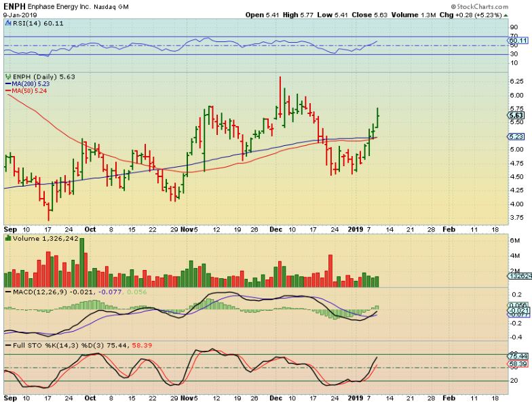Click the Chg +0.28 (+5.23%) value
The height and width of the screenshot is (403, 532).
[471, 15]
